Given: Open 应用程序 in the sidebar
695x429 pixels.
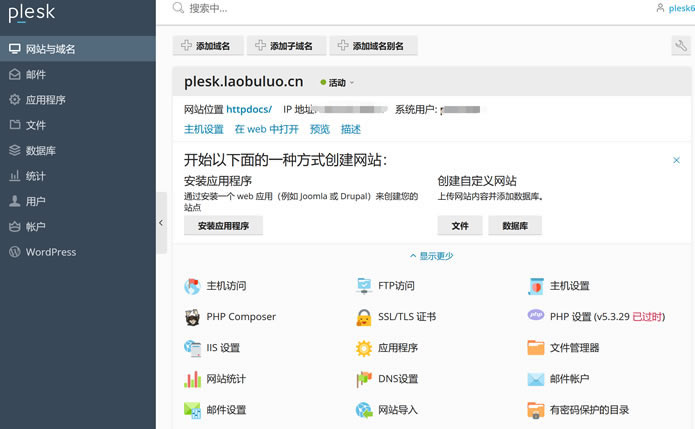Looking at the screenshot, I should tap(78, 99).
